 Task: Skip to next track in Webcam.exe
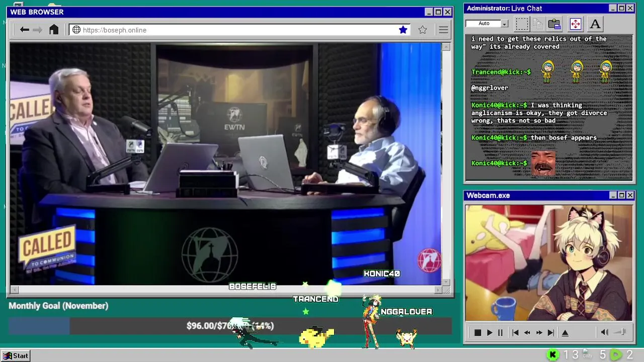click(551, 332)
